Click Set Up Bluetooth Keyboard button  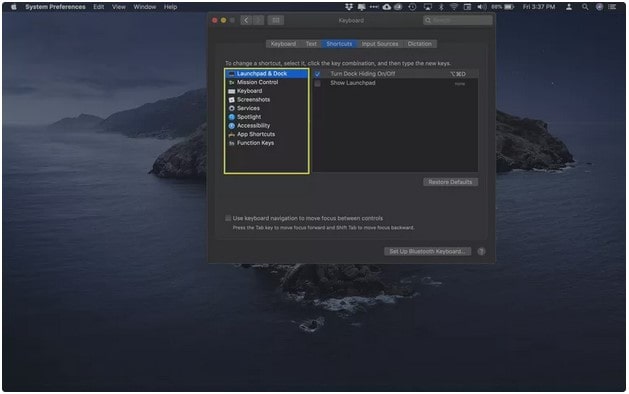tap(428, 252)
